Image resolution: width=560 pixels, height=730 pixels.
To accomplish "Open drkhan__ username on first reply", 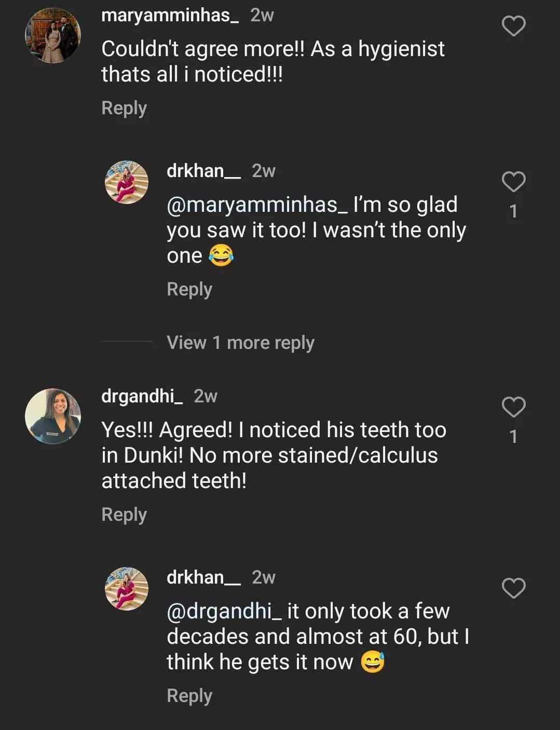I will click(x=203, y=171).
